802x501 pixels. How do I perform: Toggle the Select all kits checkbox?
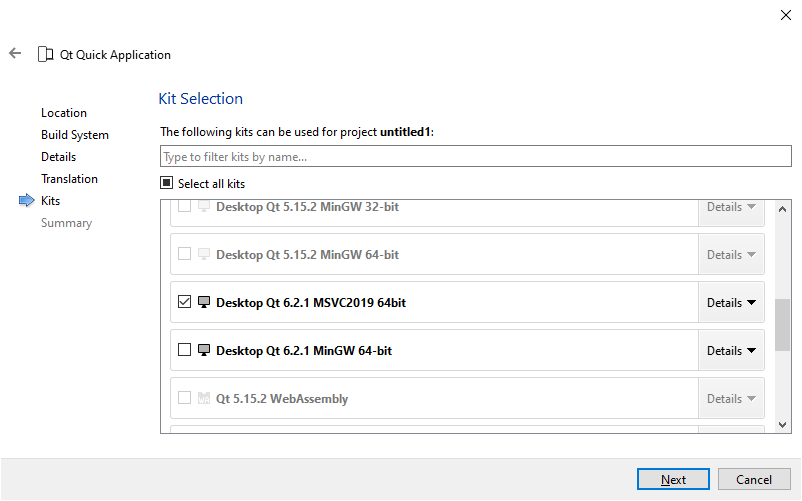pos(167,184)
